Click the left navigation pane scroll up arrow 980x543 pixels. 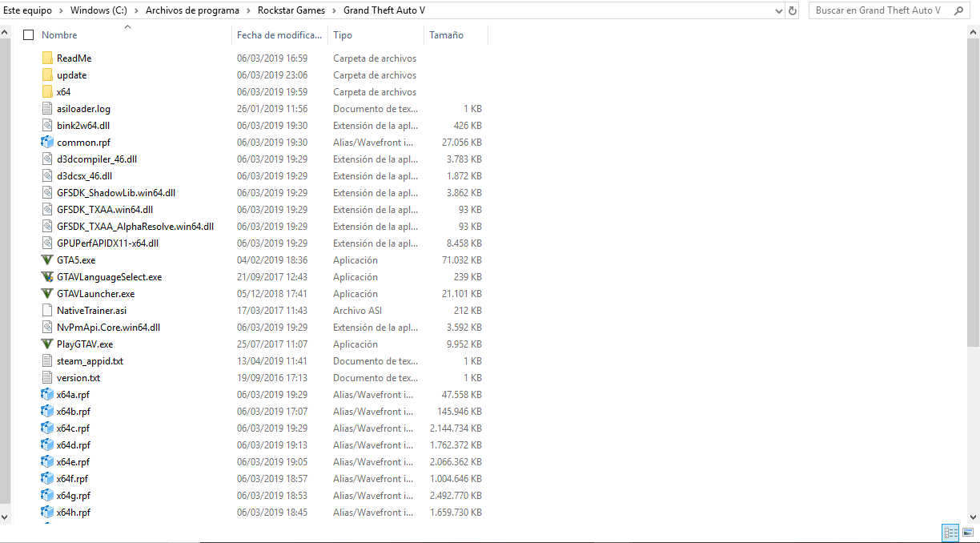[x=5, y=31]
